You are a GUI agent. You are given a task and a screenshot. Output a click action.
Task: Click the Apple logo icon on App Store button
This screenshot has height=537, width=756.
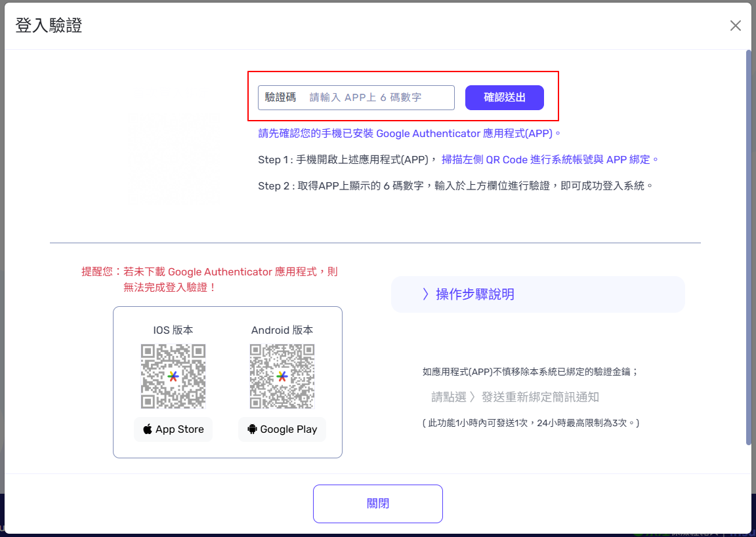(x=148, y=429)
